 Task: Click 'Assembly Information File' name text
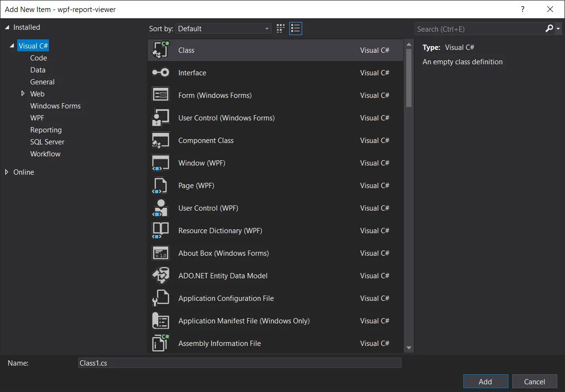point(220,344)
